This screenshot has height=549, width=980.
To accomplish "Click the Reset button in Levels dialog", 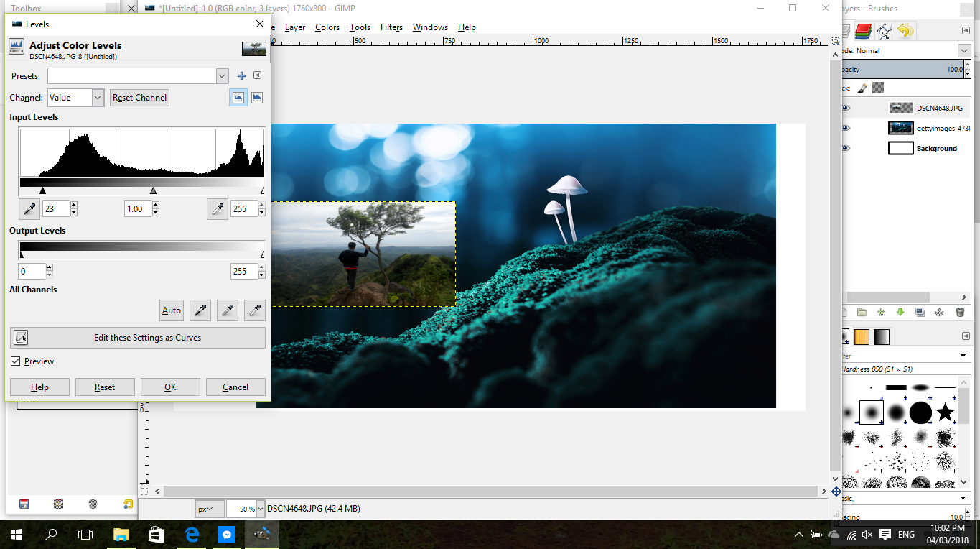I will point(105,387).
